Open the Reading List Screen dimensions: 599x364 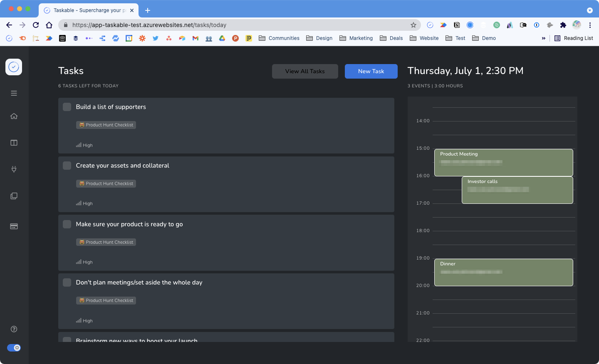pyautogui.click(x=574, y=38)
